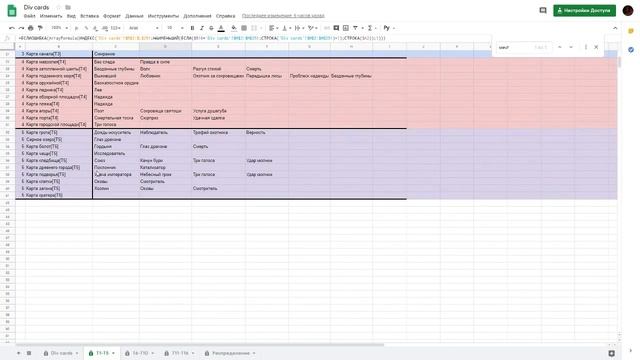This screenshot has height=360, width=640.
Task: Click the horizontal scrollbar
Action: click(x=200, y=344)
